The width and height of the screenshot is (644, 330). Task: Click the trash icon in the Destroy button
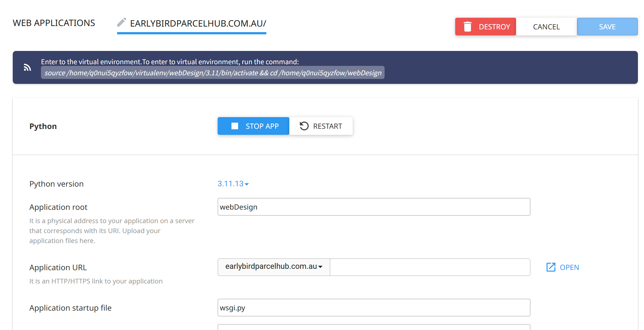(468, 27)
